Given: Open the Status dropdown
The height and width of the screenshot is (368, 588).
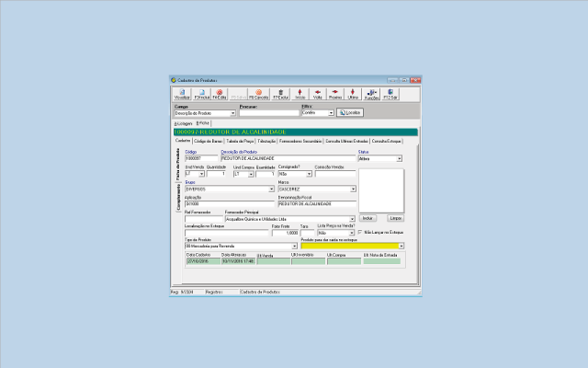Looking at the screenshot, I should coord(400,158).
